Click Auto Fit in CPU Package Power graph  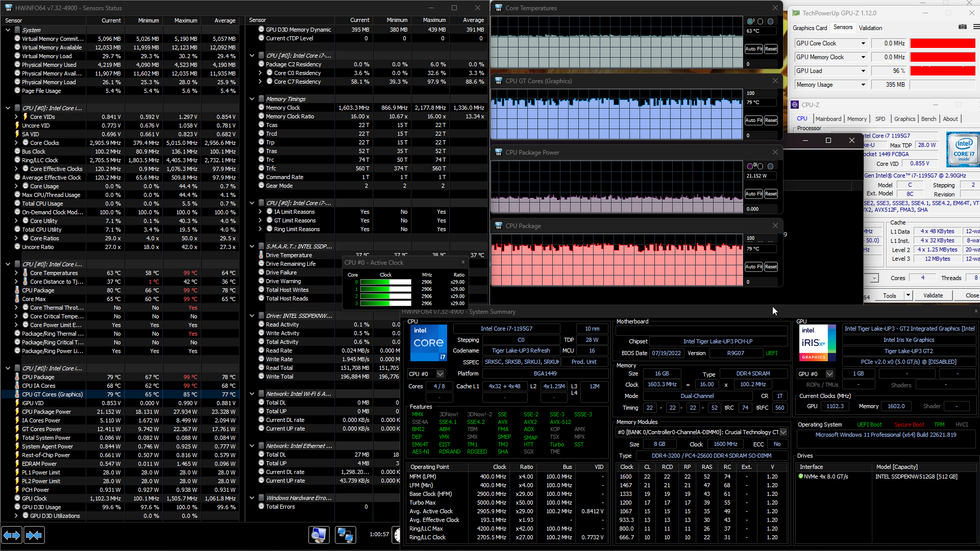tap(753, 194)
